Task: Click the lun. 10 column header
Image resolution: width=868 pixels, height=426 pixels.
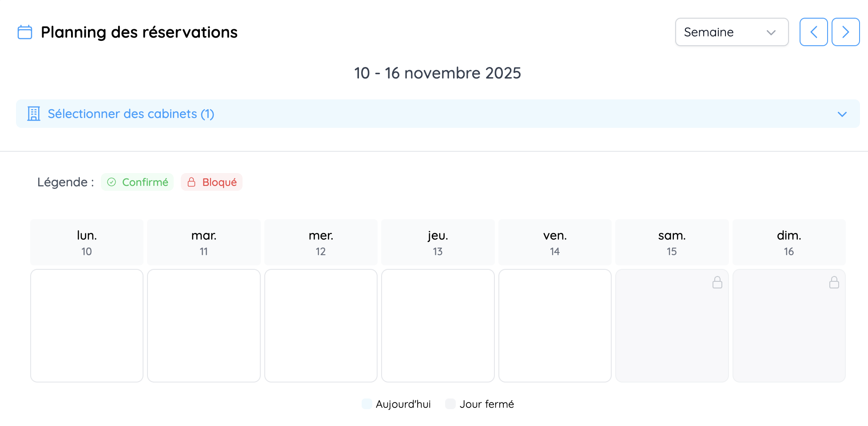Action: pyautogui.click(x=86, y=242)
